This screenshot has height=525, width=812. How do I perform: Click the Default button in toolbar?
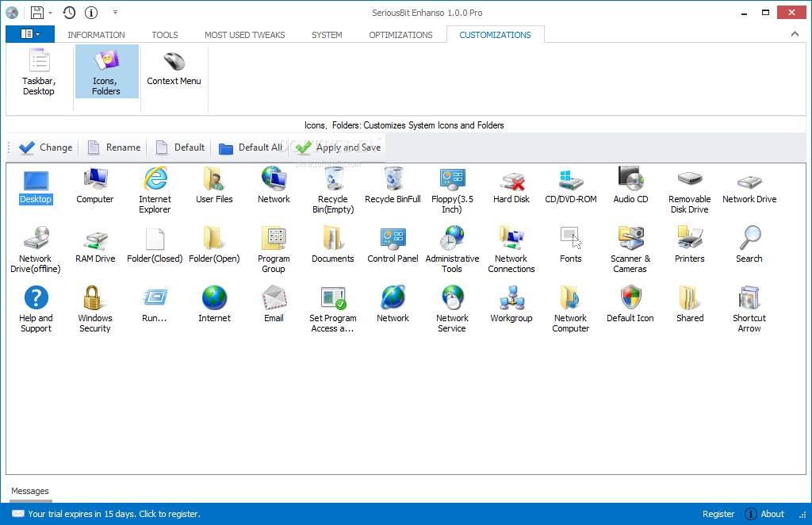(180, 148)
